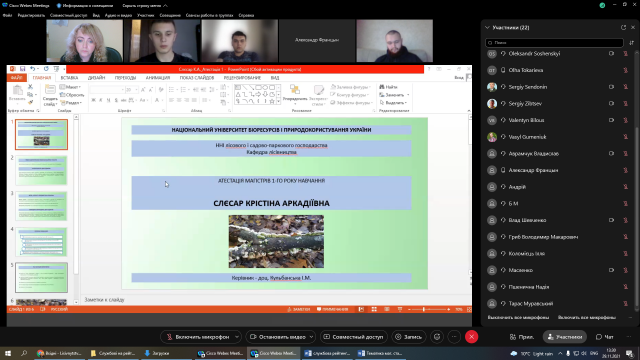Switch to ВСТАВКА ribbon tab
This screenshot has width=640, height=360.
[69, 78]
